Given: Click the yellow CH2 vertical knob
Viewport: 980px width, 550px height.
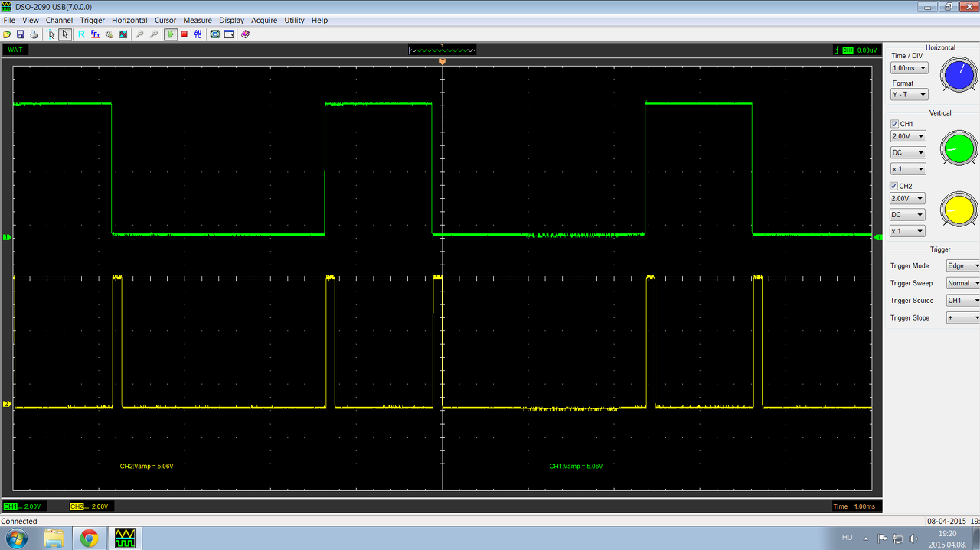Looking at the screenshot, I should [x=959, y=210].
